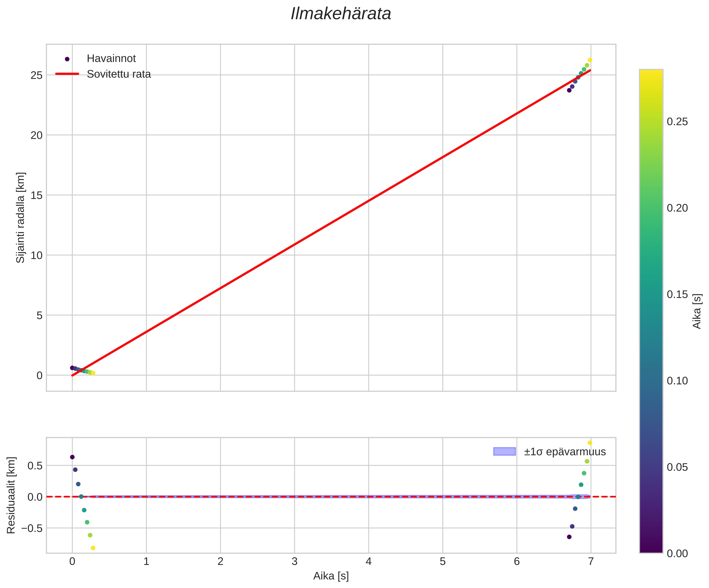Image resolution: width=709 pixels, height=588 pixels.
Task: Click the ±1σ epävarmuus legend text
Action: point(565,452)
